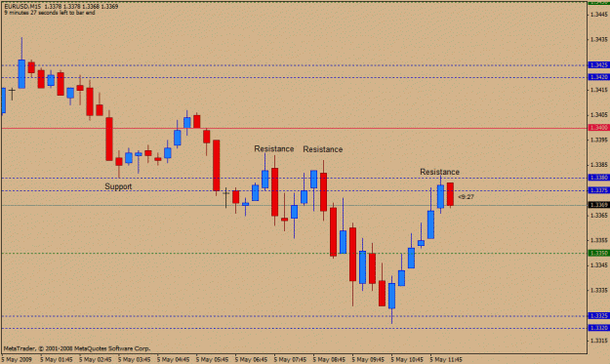
Task: Click the 1.3435 price scale label
Action: 599,40
